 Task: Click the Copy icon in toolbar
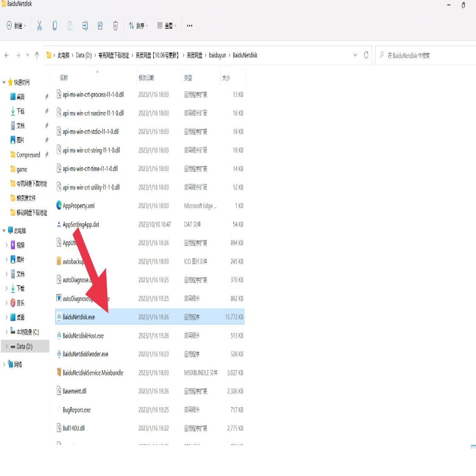pos(55,26)
